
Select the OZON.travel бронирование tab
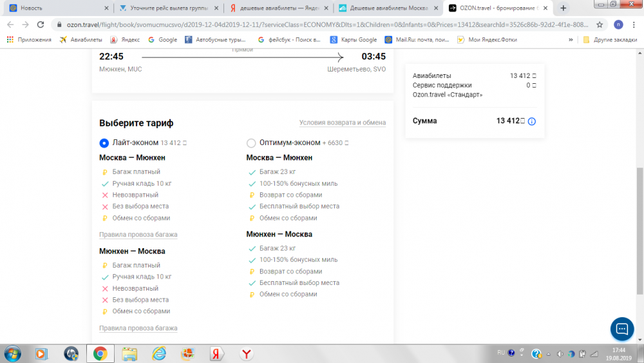click(498, 8)
